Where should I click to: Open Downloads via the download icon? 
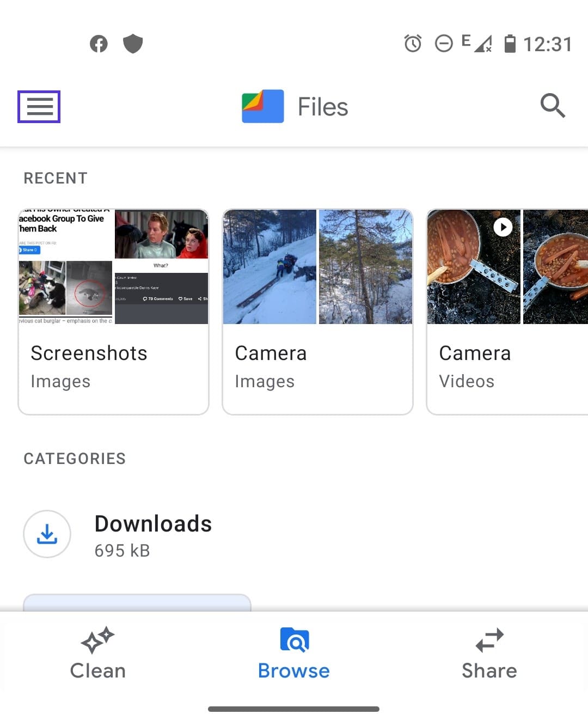(47, 534)
